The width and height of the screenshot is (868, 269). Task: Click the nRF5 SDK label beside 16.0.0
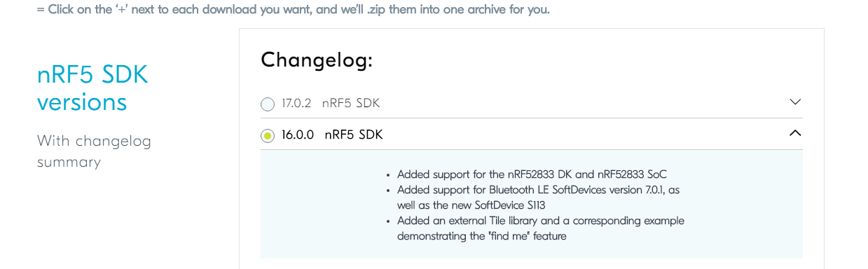[x=354, y=135]
